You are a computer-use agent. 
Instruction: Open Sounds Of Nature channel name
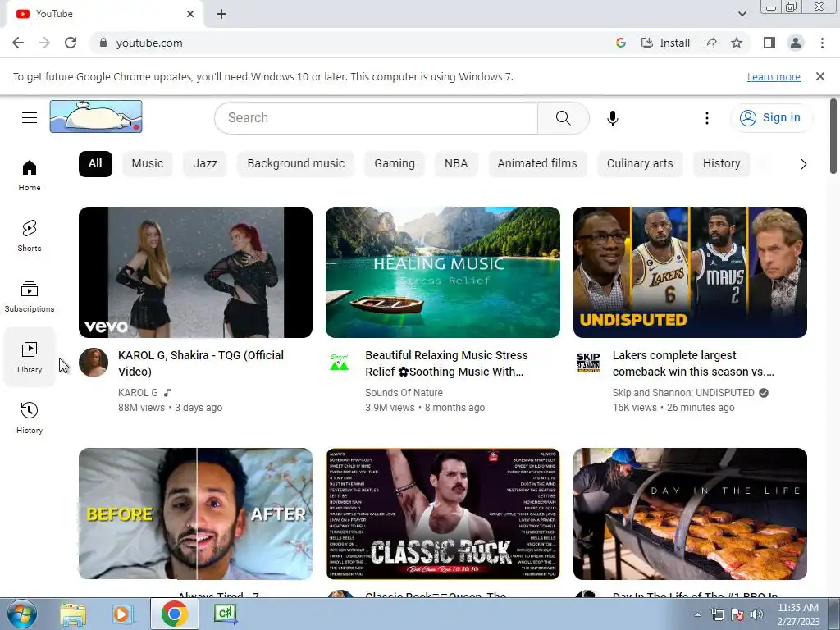(x=404, y=393)
